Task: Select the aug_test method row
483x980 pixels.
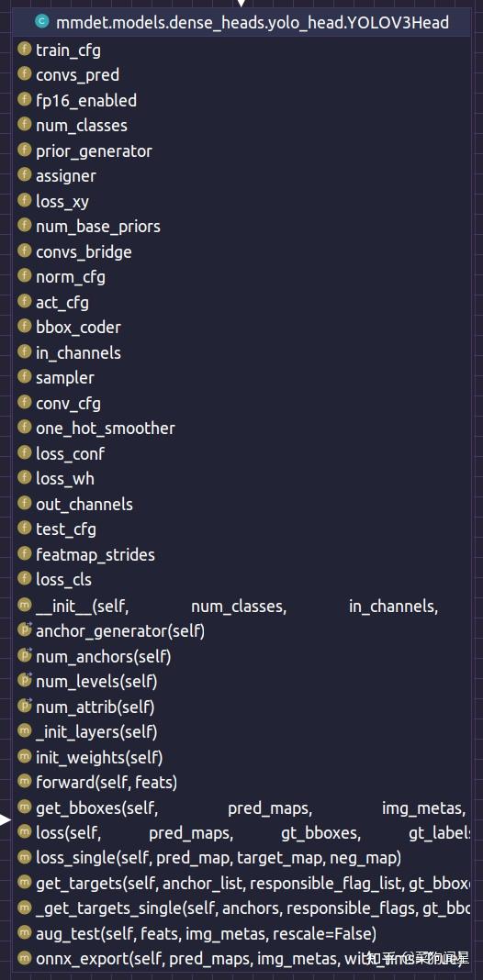Action: pyautogui.click(x=241, y=932)
